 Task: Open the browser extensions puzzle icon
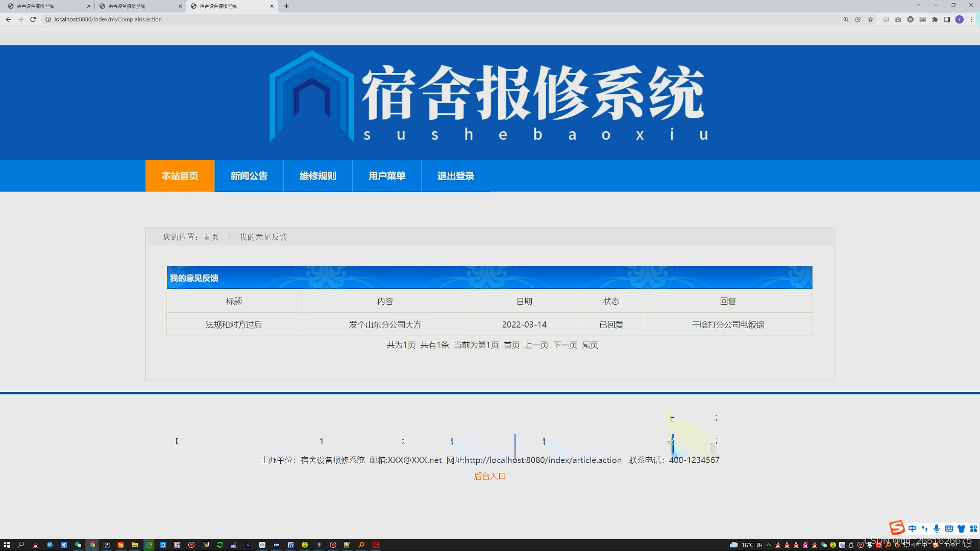pyautogui.click(x=935, y=19)
